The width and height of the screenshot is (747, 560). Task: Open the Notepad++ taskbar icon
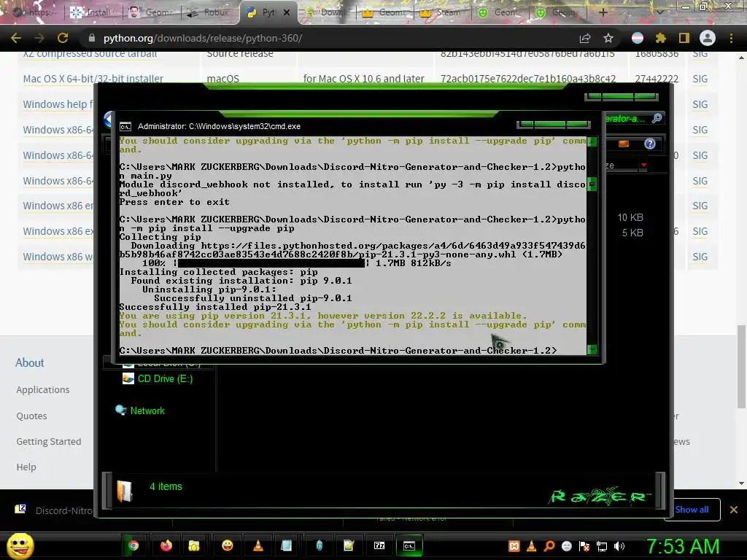tap(349, 545)
